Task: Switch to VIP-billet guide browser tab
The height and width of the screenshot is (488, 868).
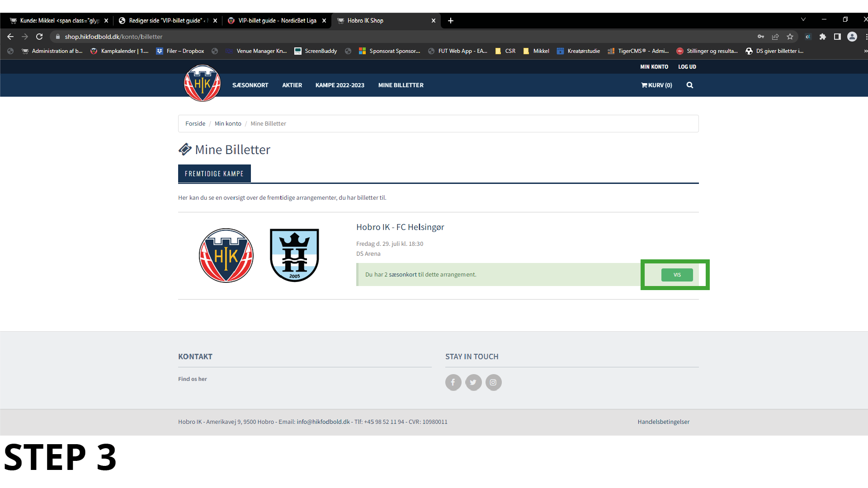Action: (277, 20)
